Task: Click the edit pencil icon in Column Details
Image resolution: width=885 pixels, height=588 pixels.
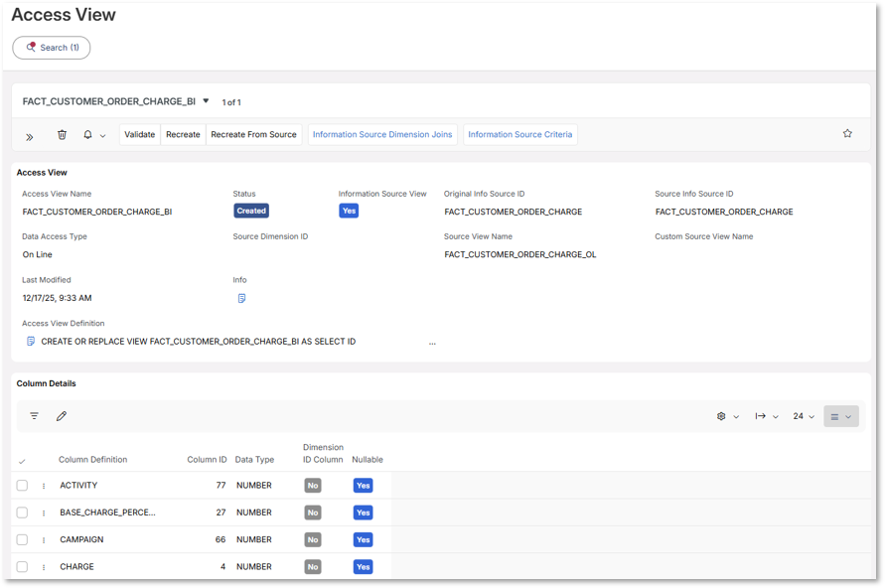Action: pyautogui.click(x=62, y=416)
